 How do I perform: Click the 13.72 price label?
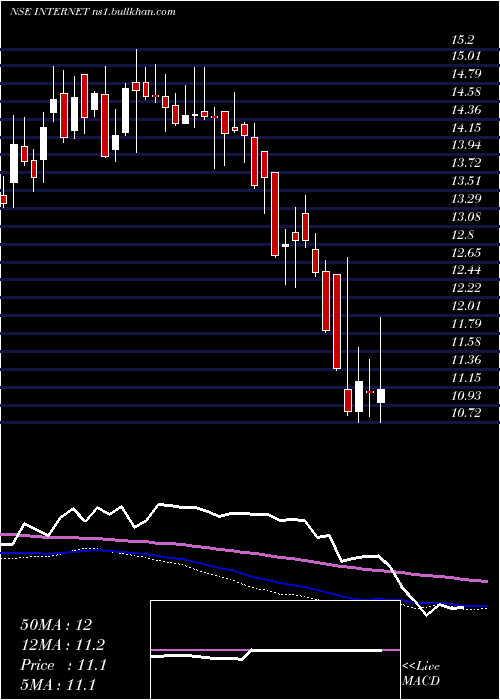(466, 163)
